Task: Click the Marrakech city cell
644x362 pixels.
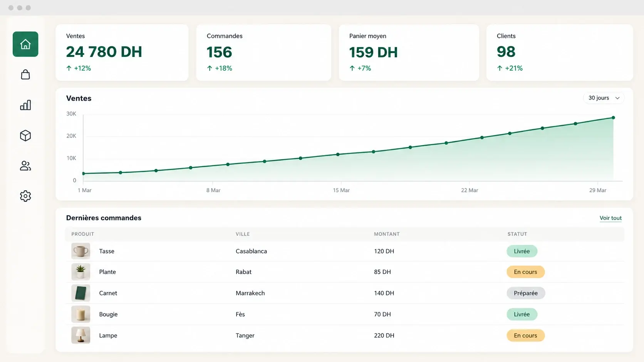Action: [250, 293]
